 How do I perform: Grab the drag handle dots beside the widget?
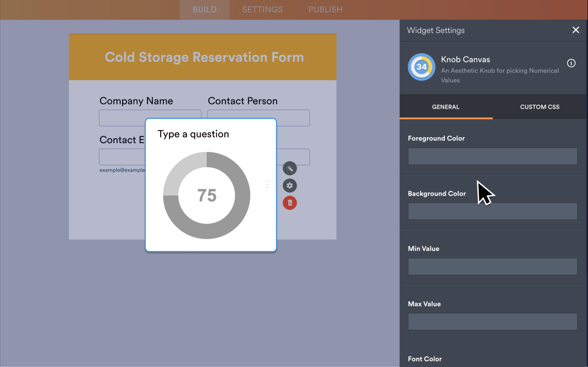(x=268, y=185)
